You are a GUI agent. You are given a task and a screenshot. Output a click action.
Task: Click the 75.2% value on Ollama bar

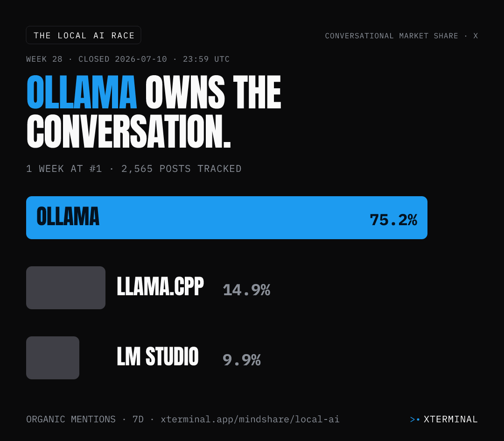coord(393,220)
